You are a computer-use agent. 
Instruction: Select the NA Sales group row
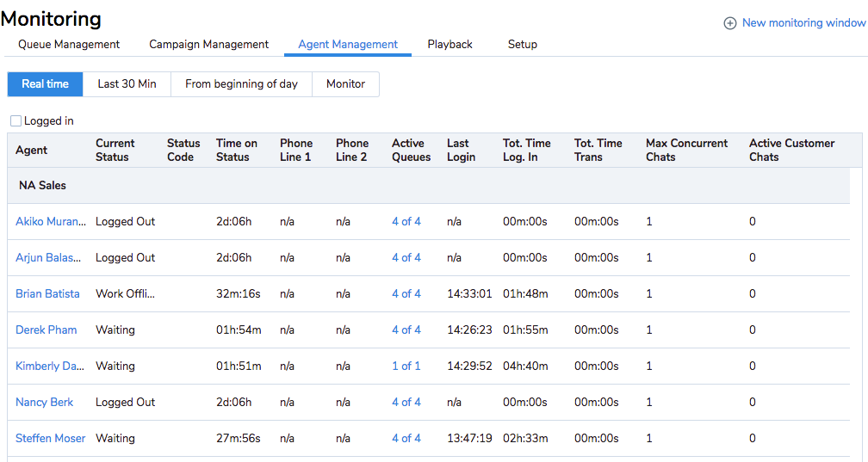(x=429, y=185)
